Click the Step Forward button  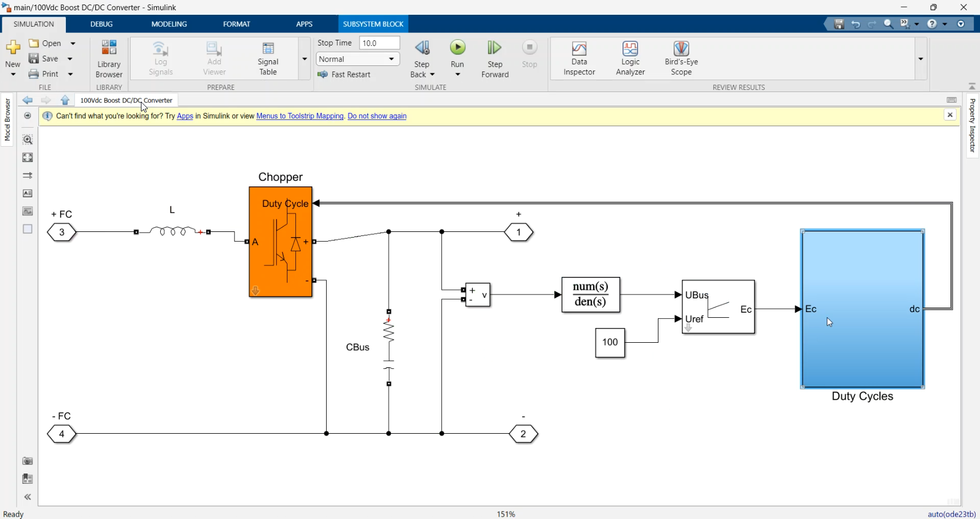coord(495,59)
